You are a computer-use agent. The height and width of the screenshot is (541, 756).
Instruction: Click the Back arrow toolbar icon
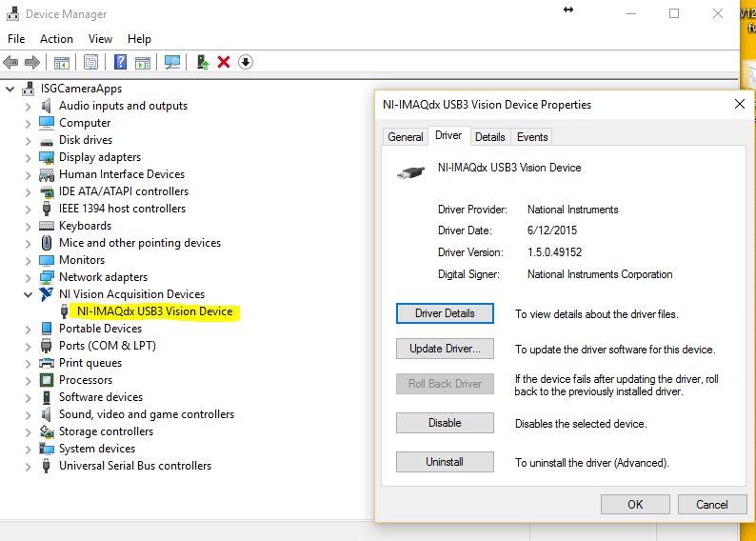(10, 62)
